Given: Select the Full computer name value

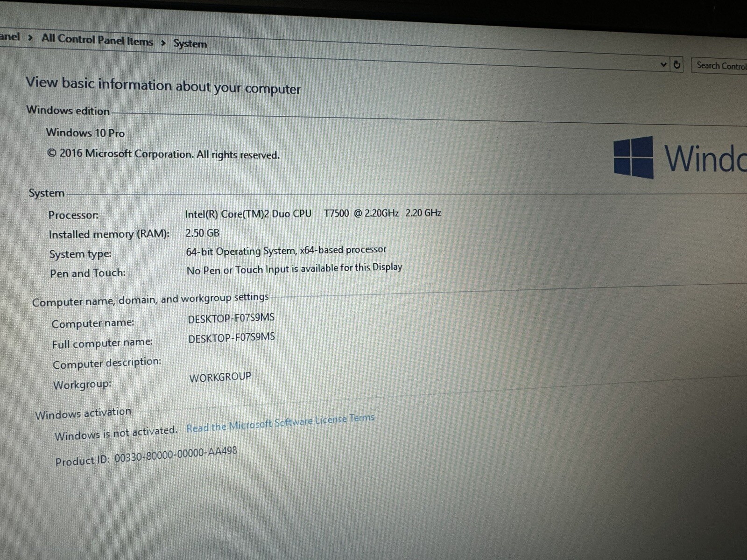Looking at the screenshot, I should 232,338.
